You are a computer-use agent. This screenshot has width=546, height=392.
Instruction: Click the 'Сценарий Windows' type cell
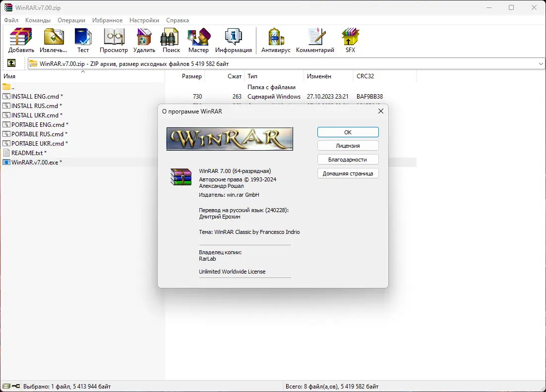(x=274, y=96)
